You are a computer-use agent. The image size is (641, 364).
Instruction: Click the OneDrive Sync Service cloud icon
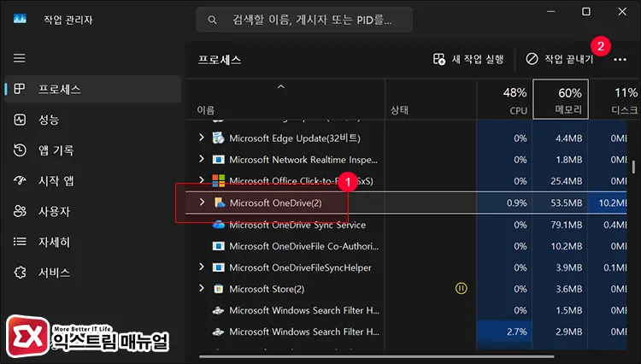point(218,225)
